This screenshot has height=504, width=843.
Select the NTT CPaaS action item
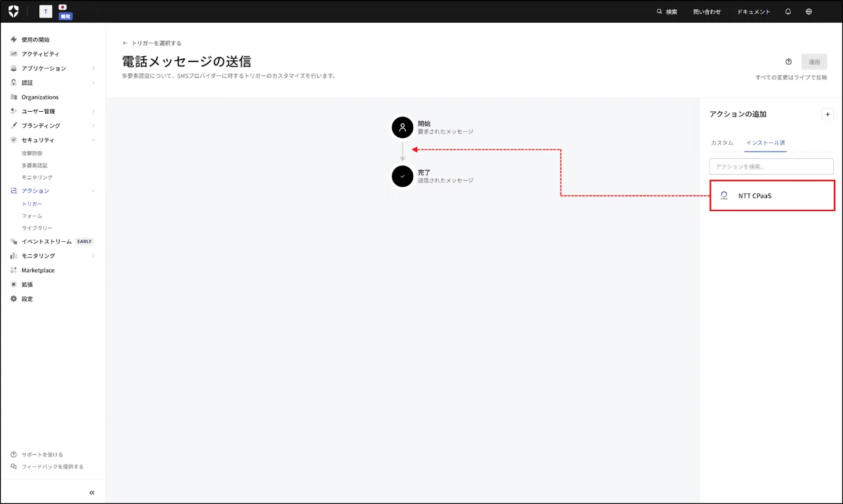772,195
